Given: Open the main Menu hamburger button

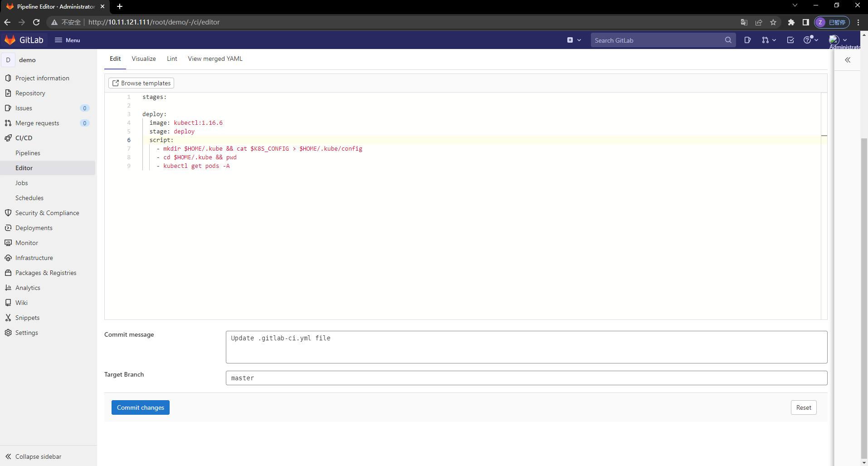Looking at the screenshot, I should (x=67, y=40).
